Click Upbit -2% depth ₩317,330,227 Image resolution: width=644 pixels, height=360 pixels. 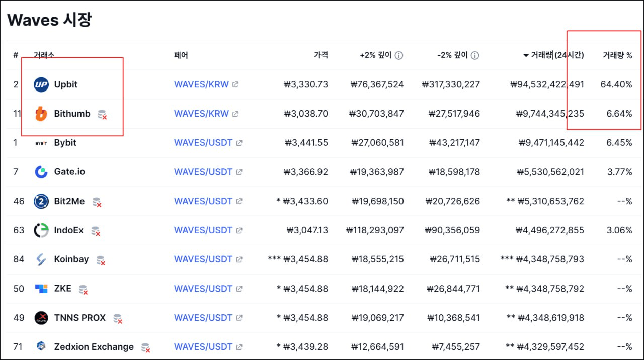[x=451, y=84]
